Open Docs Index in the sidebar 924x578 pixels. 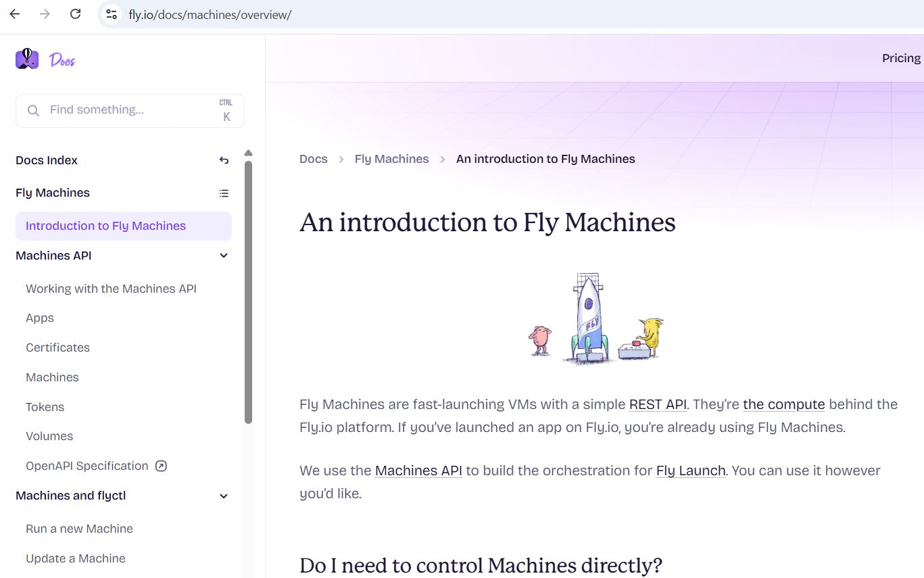pos(47,160)
